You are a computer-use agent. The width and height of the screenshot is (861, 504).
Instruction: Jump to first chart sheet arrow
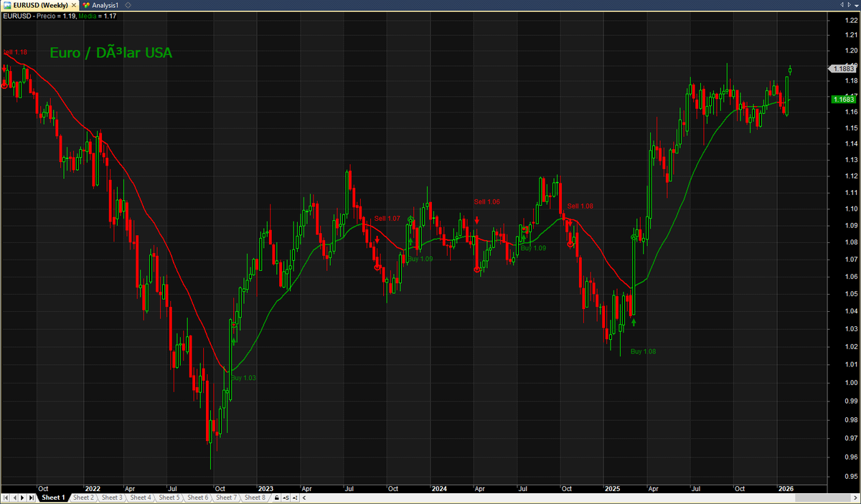[5, 498]
